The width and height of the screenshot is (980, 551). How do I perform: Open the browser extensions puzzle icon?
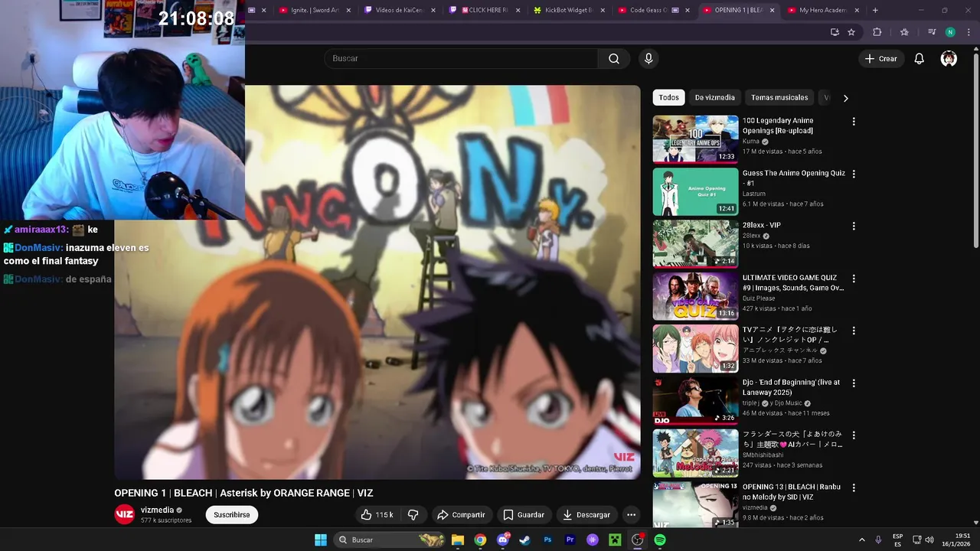(877, 32)
